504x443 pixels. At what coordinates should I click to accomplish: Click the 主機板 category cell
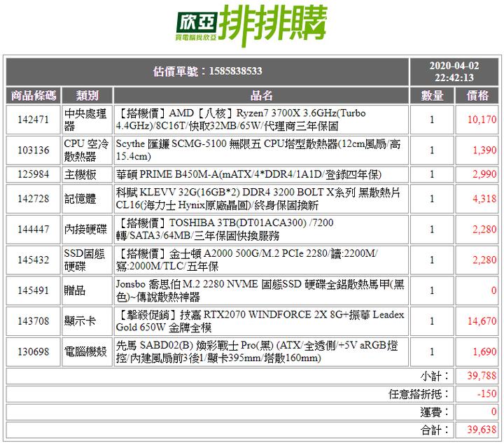[x=87, y=174]
